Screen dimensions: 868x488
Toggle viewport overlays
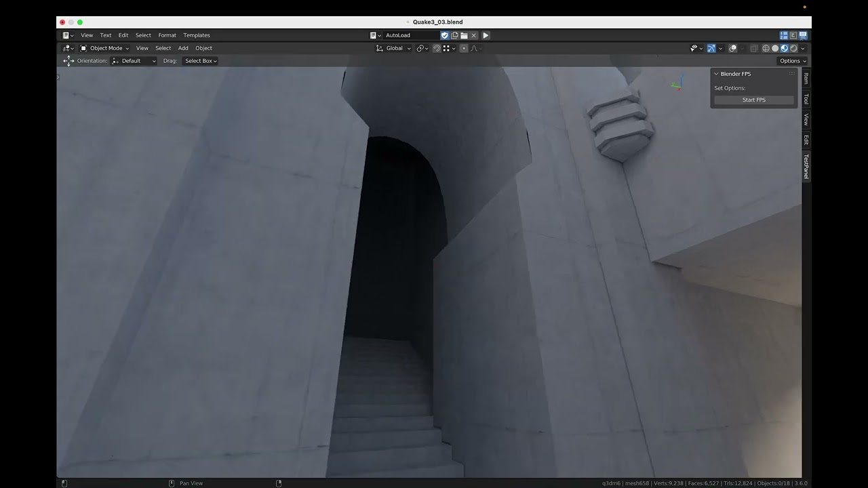click(x=733, y=48)
